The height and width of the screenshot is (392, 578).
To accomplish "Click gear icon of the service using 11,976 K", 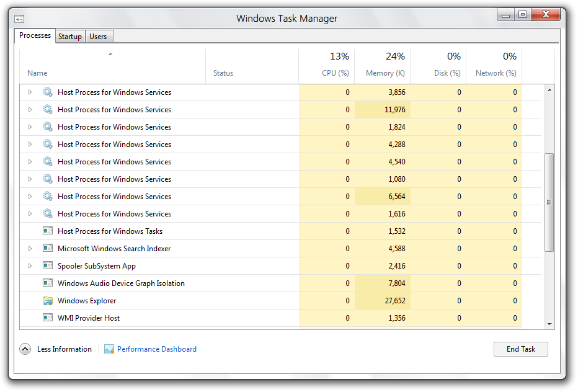I will [x=48, y=110].
